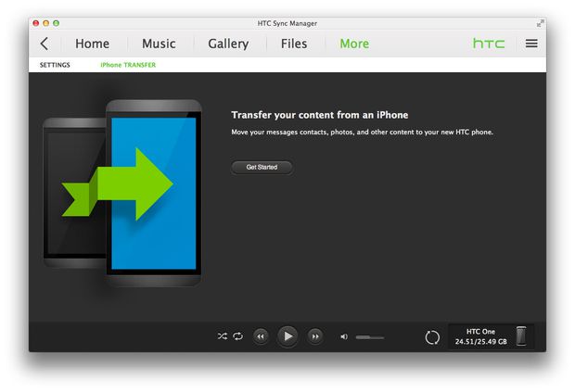
Task: Click the HTC logo
Action: tap(489, 44)
